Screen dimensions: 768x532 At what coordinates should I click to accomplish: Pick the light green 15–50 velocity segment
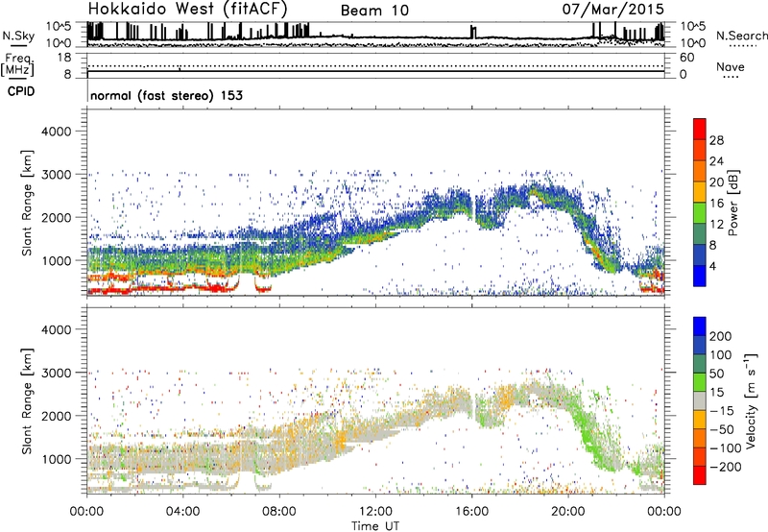point(700,382)
